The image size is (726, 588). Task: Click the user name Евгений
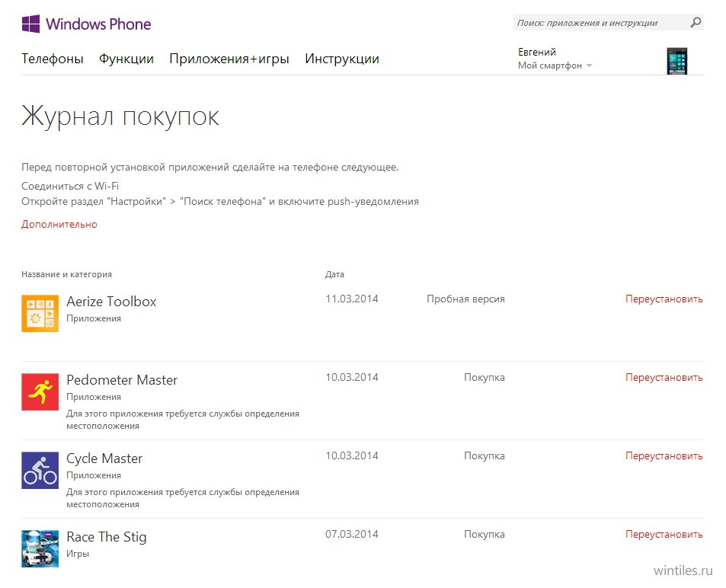click(536, 52)
